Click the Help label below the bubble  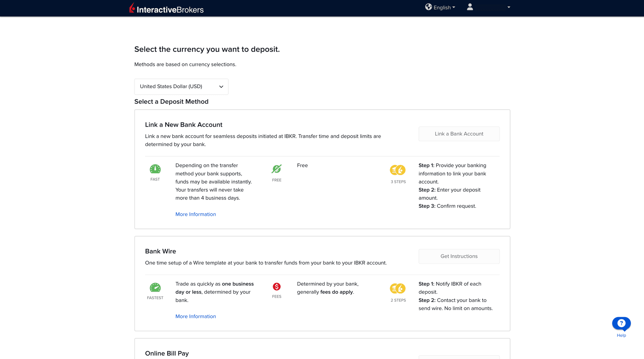621,336
